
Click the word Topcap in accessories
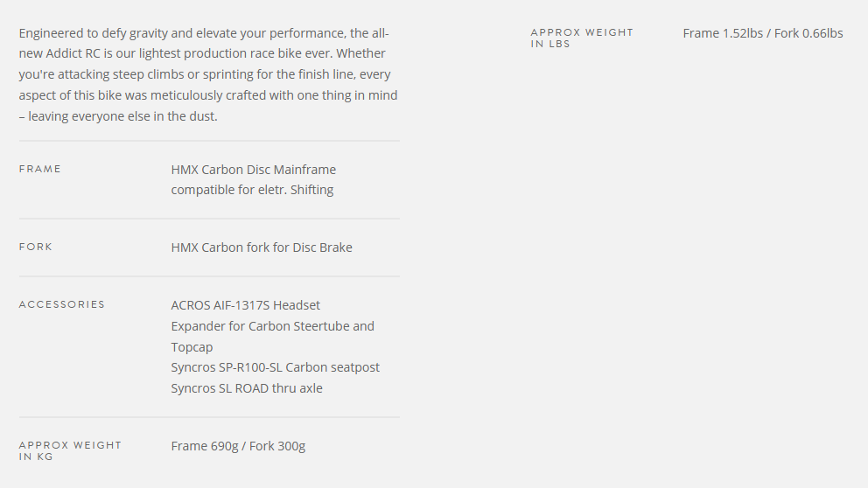(x=192, y=347)
